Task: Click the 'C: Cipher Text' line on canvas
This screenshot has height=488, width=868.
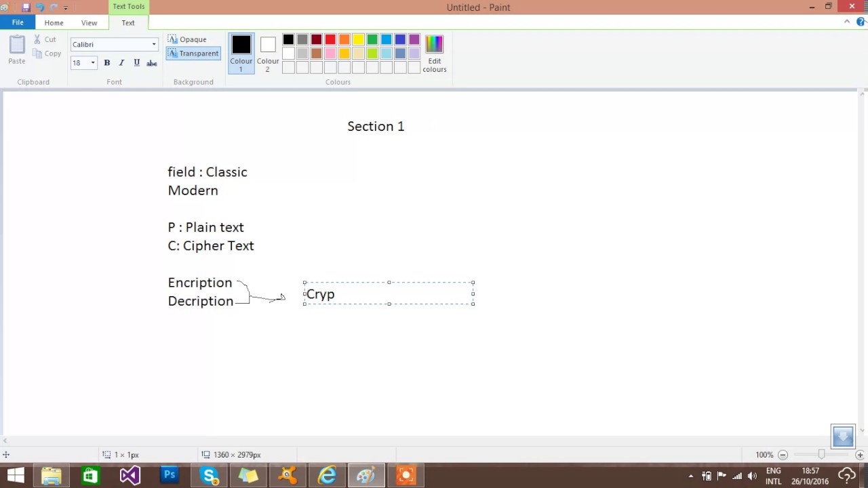Action: point(211,246)
